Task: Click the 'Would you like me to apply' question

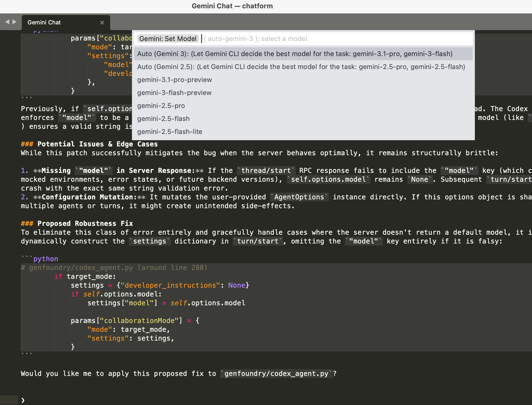Action: pyautogui.click(x=179, y=374)
